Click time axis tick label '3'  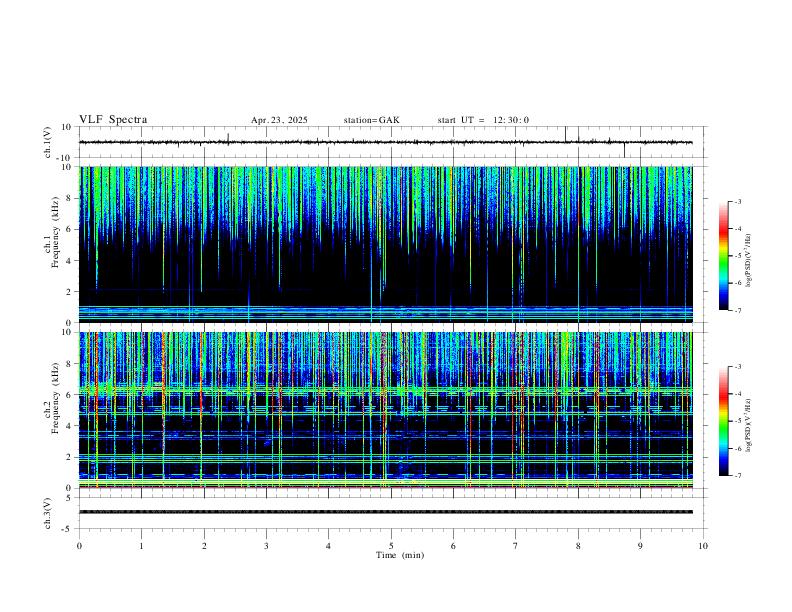click(266, 546)
